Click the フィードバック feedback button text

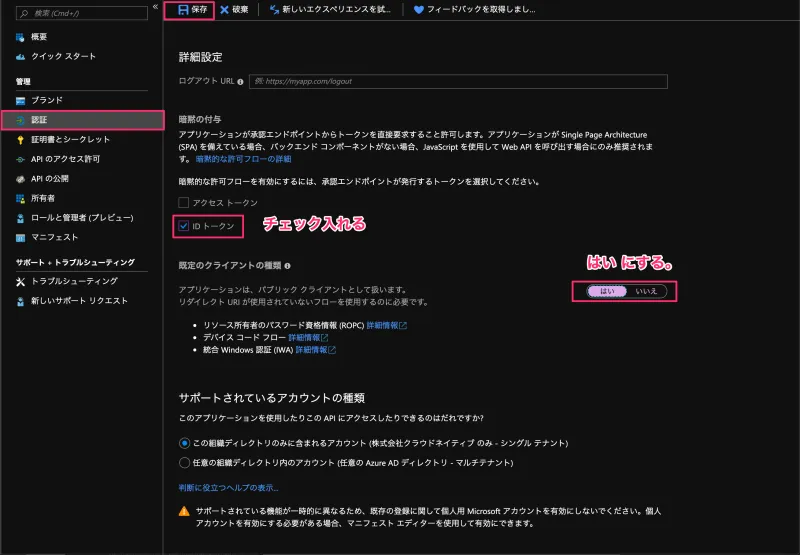click(x=481, y=9)
